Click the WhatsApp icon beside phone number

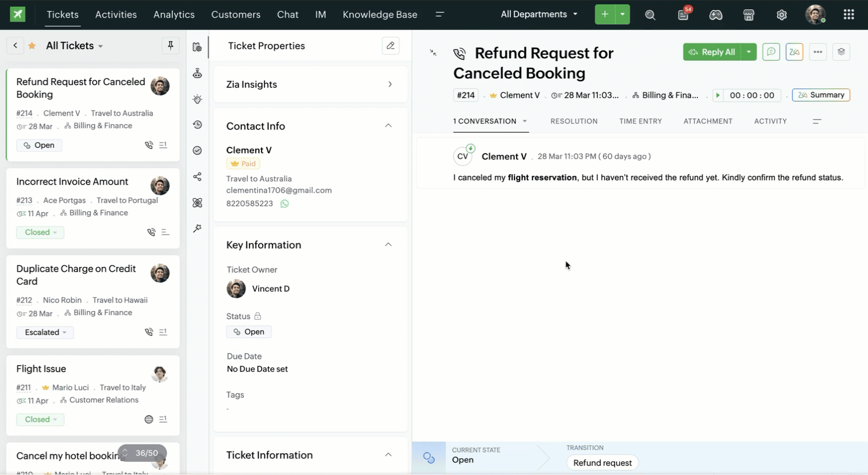285,204
